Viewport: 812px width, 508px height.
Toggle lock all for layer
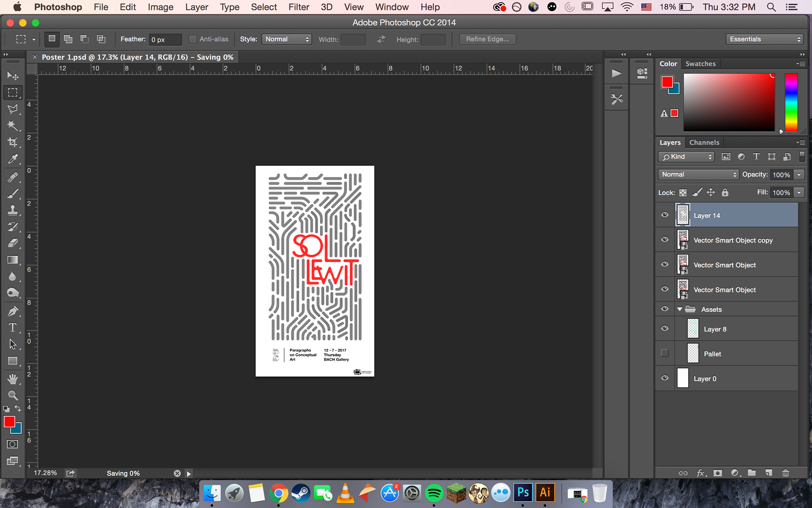tap(725, 193)
